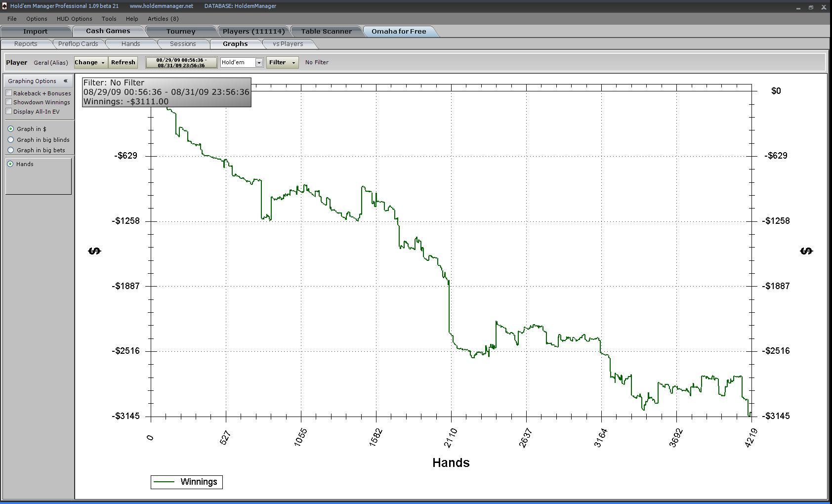The image size is (832, 504).
Task: Switch to the Tourney tab
Action: (181, 31)
